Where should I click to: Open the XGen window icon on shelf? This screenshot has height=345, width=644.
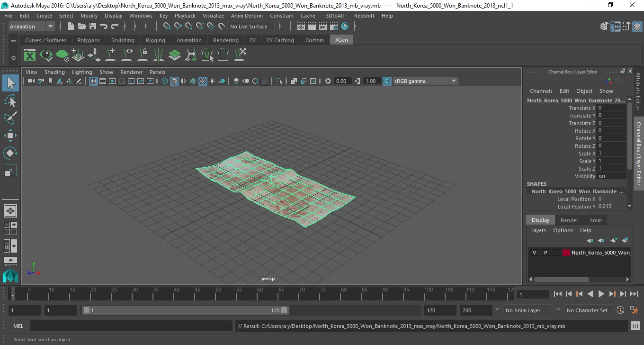[30, 55]
